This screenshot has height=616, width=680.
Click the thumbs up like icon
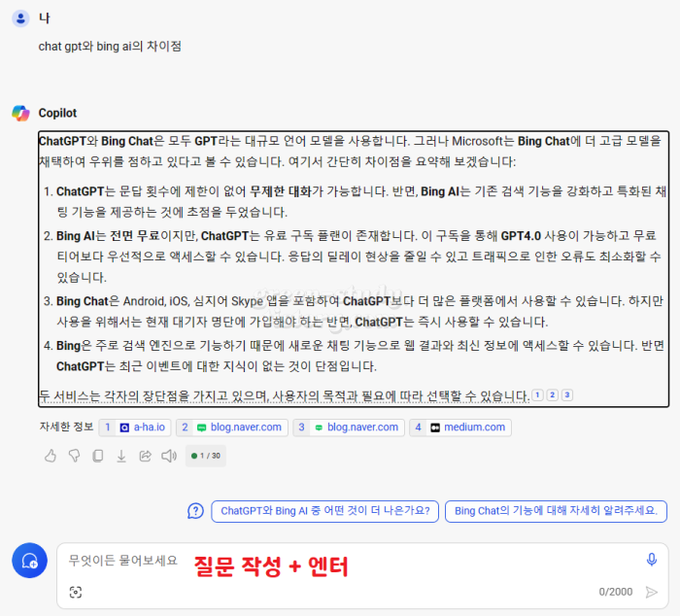pos(51,456)
